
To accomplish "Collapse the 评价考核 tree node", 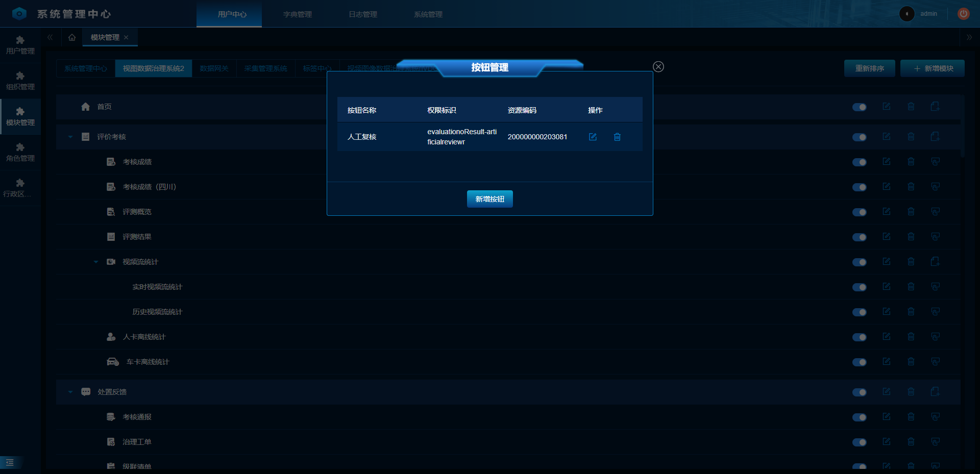I will coord(70,137).
